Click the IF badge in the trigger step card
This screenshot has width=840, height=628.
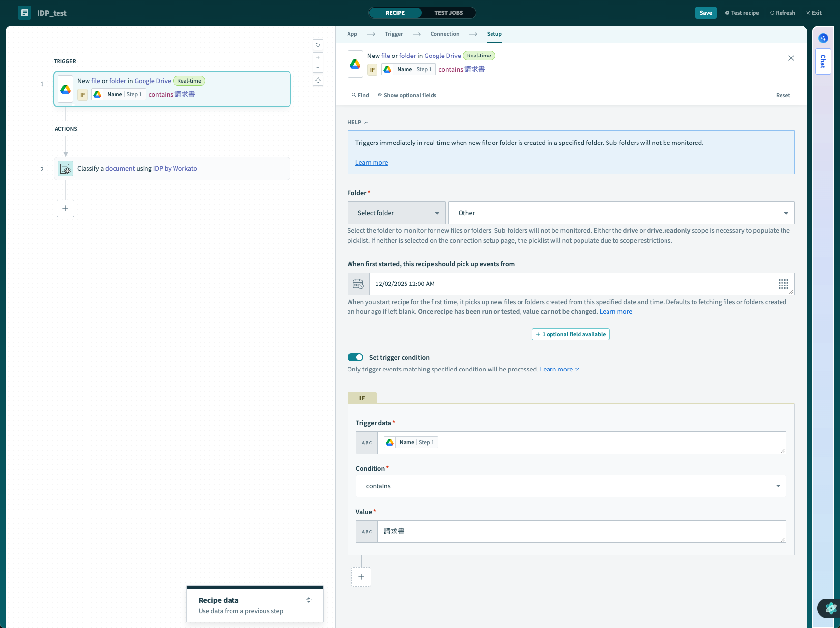pyautogui.click(x=83, y=95)
